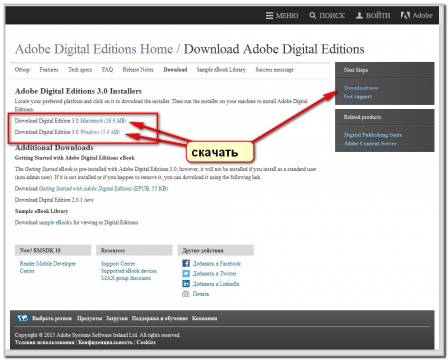Open the Adobe Content Server link
Viewport: 448px width, 360px height.
coord(370,144)
